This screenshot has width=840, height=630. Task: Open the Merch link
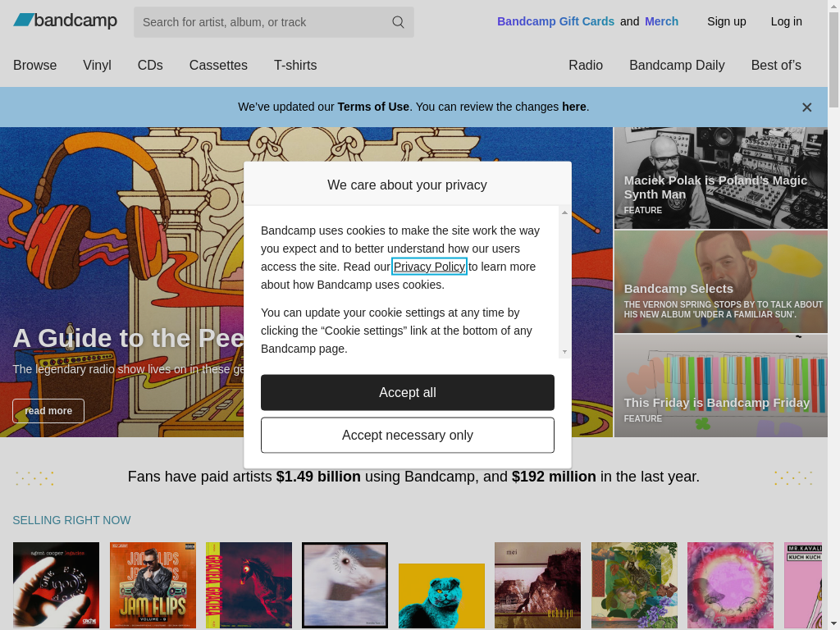[x=662, y=21]
